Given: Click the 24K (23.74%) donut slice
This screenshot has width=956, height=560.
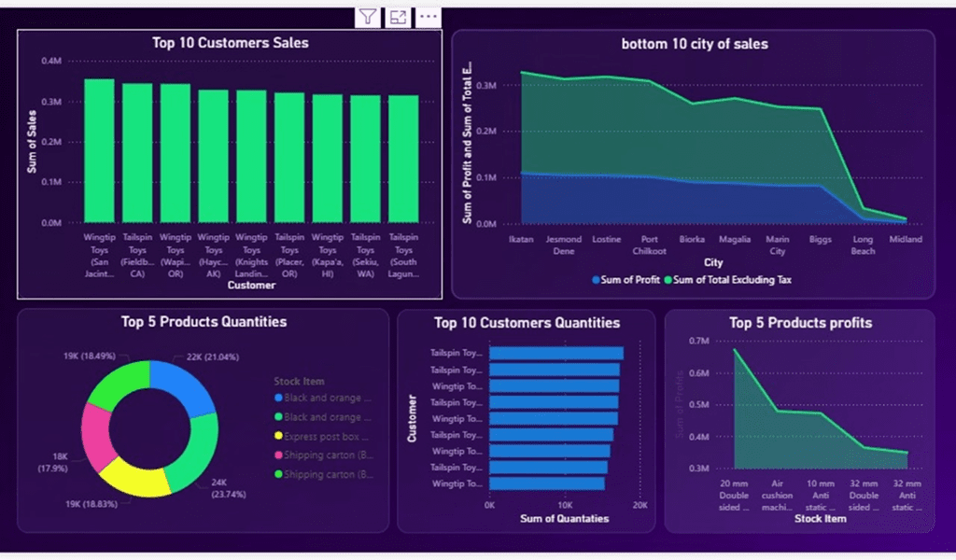Looking at the screenshot, I should tap(194, 454).
